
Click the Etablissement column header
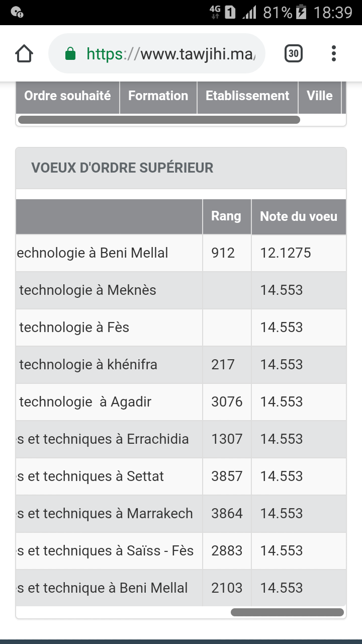[247, 96]
